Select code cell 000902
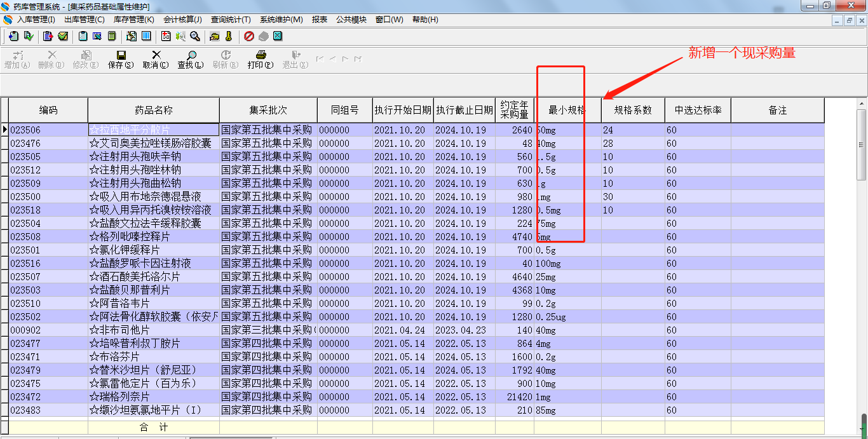This screenshot has height=439, width=868. (x=48, y=330)
